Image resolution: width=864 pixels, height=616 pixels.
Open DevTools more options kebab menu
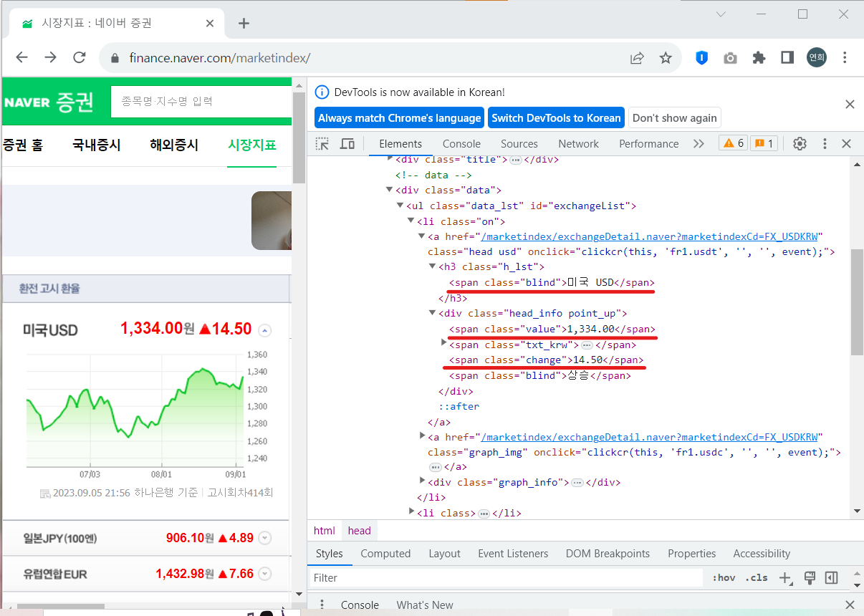point(825,143)
